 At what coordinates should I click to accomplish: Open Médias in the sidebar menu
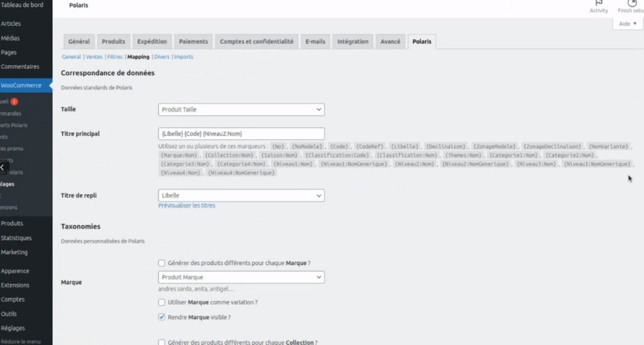[11, 38]
